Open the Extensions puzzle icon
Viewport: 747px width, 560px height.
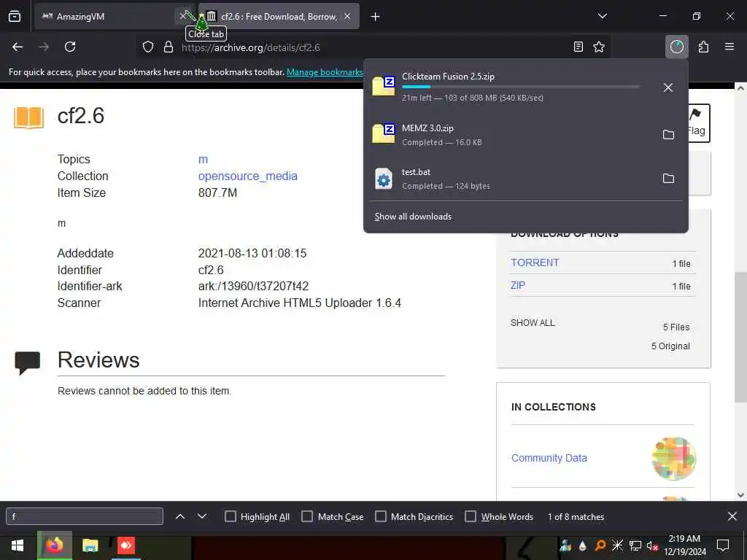click(x=704, y=47)
